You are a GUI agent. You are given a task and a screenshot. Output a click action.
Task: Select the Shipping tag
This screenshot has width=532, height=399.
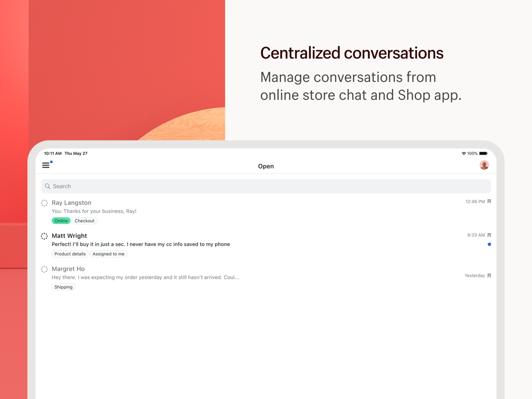click(63, 287)
